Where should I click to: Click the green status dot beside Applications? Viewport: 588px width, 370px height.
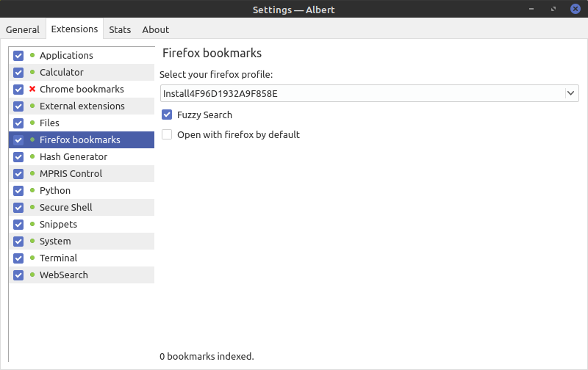click(x=32, y=55)
